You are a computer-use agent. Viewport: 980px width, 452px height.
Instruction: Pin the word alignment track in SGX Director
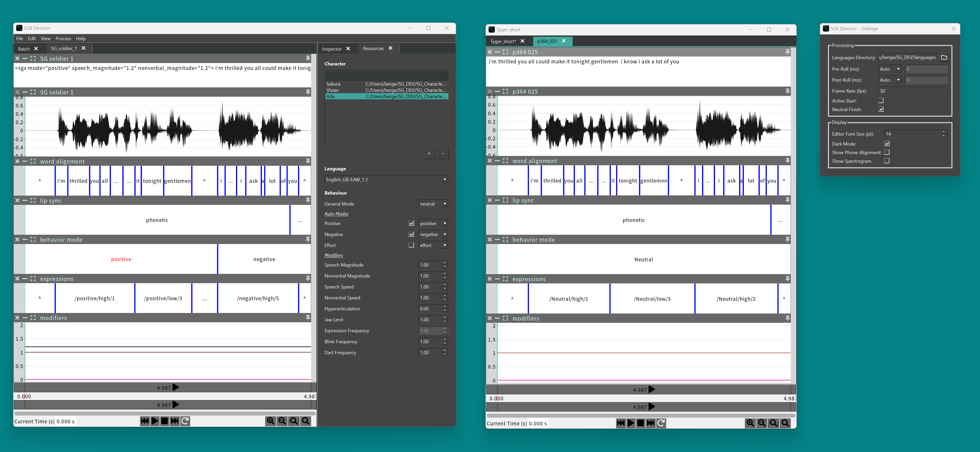(x=308, y=161)
